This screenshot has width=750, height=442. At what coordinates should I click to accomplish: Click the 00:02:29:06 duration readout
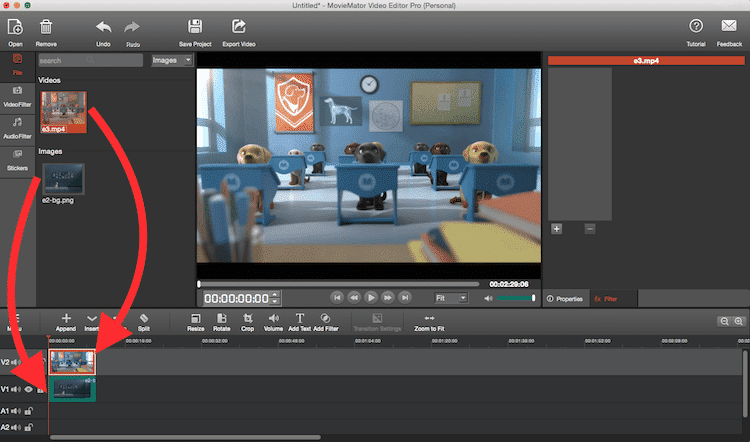(509, 284)
